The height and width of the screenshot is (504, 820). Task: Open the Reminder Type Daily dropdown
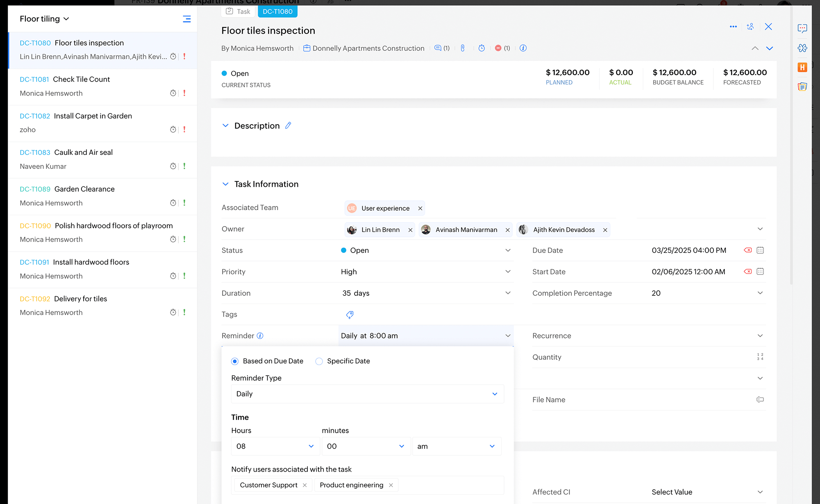point(367,394)
